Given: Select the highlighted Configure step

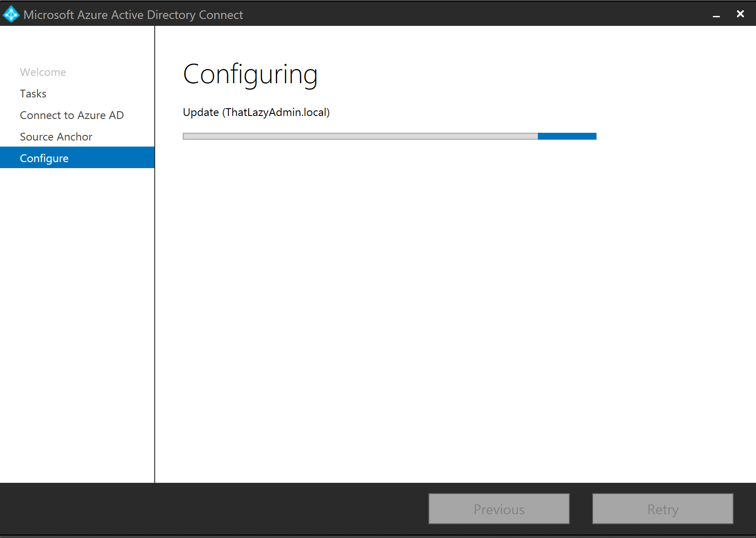Looking at the screenshot, I should 44,158.
